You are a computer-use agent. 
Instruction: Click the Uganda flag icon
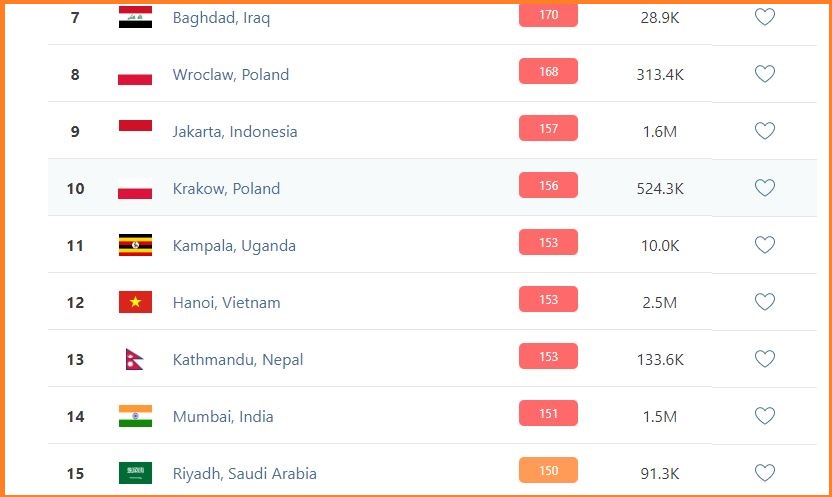coord(135,245)
